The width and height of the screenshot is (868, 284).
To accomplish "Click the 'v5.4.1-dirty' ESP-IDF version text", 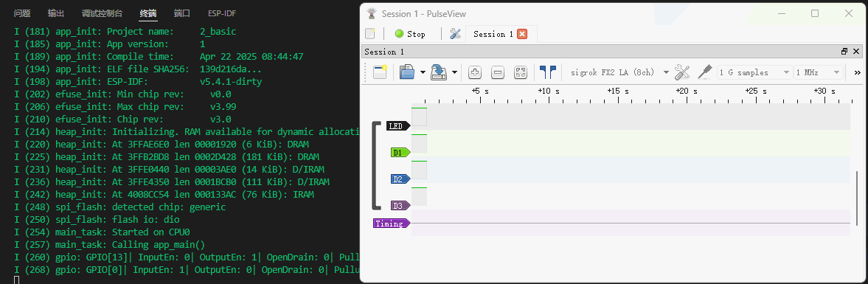I will tap(231, 81).
